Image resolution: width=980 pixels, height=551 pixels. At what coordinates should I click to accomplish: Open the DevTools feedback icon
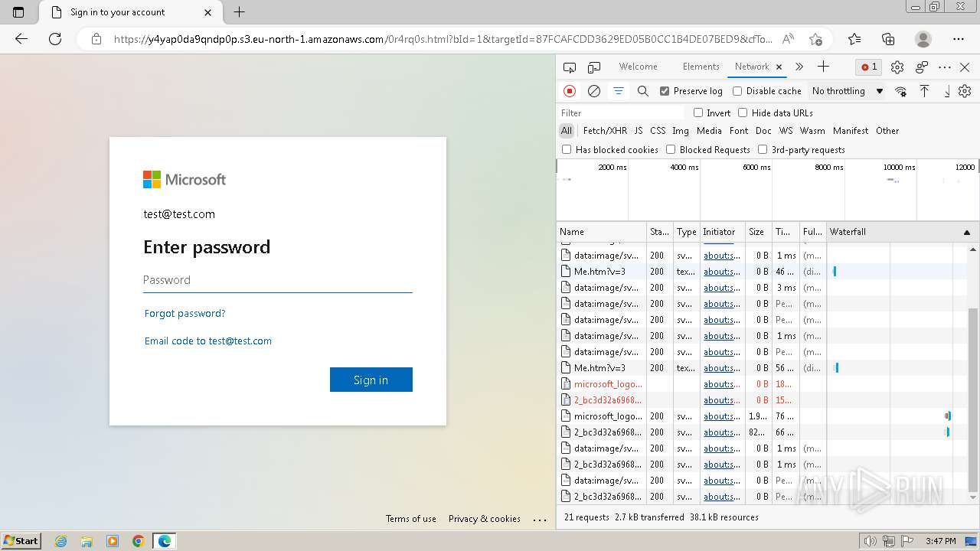pyautogui.click(x=922, y=67)
